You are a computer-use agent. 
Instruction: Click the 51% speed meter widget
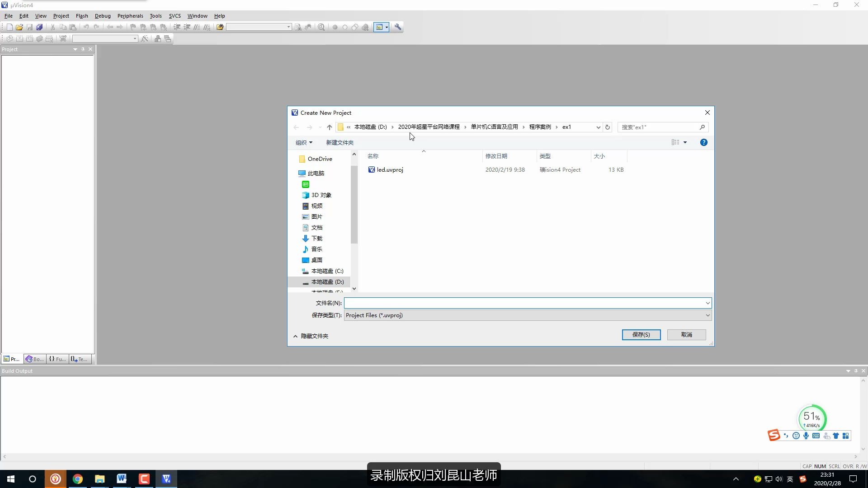(x=812, y=419)
